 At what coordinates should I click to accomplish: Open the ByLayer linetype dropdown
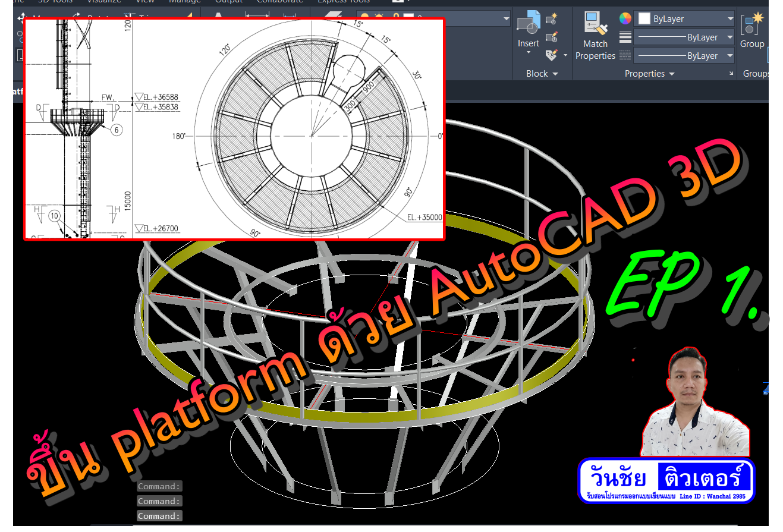point(731,56)
